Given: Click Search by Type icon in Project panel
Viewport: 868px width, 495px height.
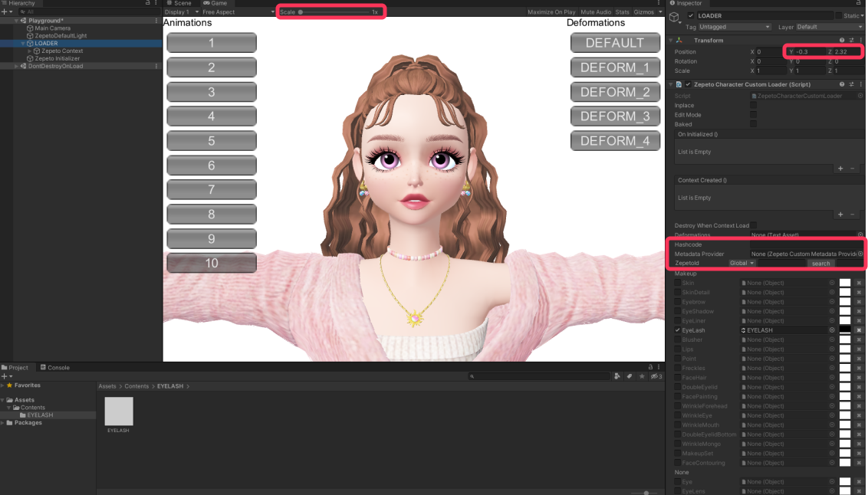Looking at the screenshot, I should [x=617, y=376].
